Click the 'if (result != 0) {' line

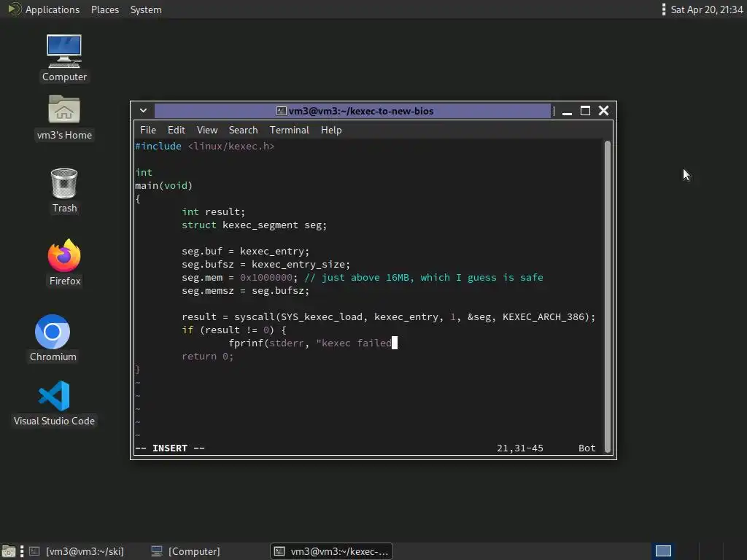[233, 330]
